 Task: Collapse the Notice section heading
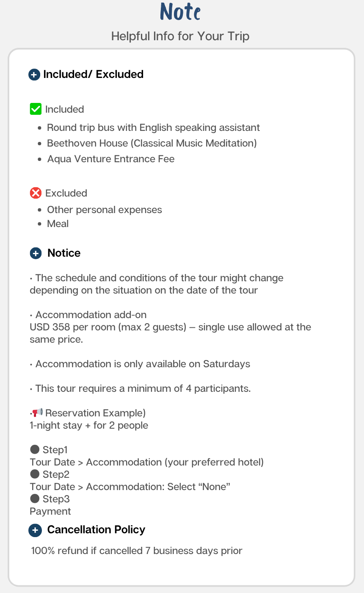(64, 253)
